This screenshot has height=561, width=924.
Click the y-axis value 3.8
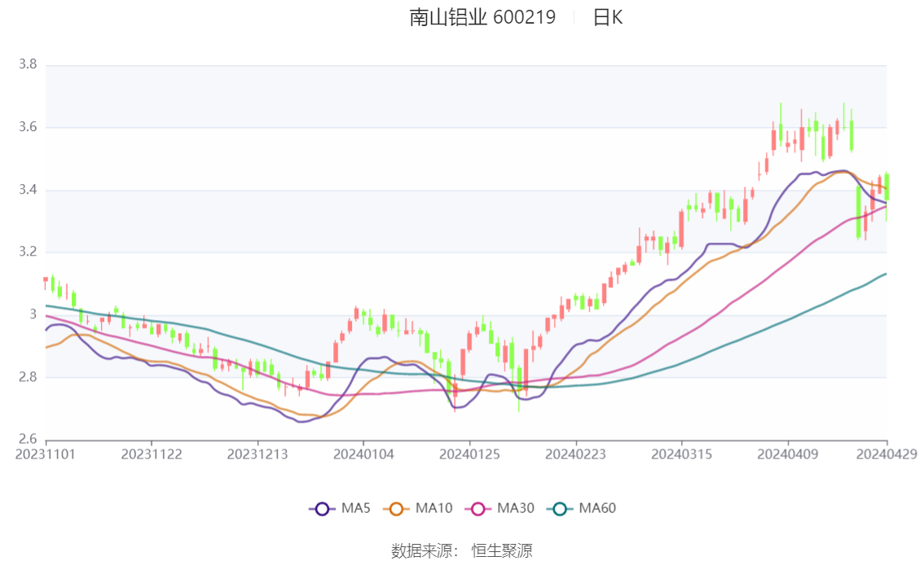coord(28,64)
